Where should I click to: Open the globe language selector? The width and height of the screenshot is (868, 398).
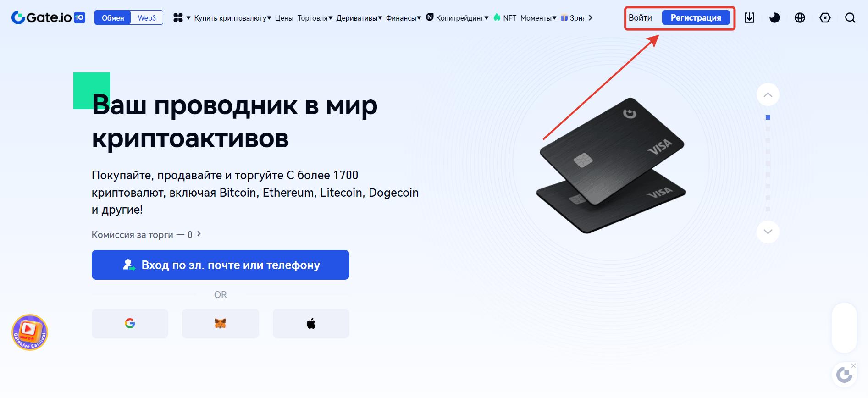(x=800, y=18)
